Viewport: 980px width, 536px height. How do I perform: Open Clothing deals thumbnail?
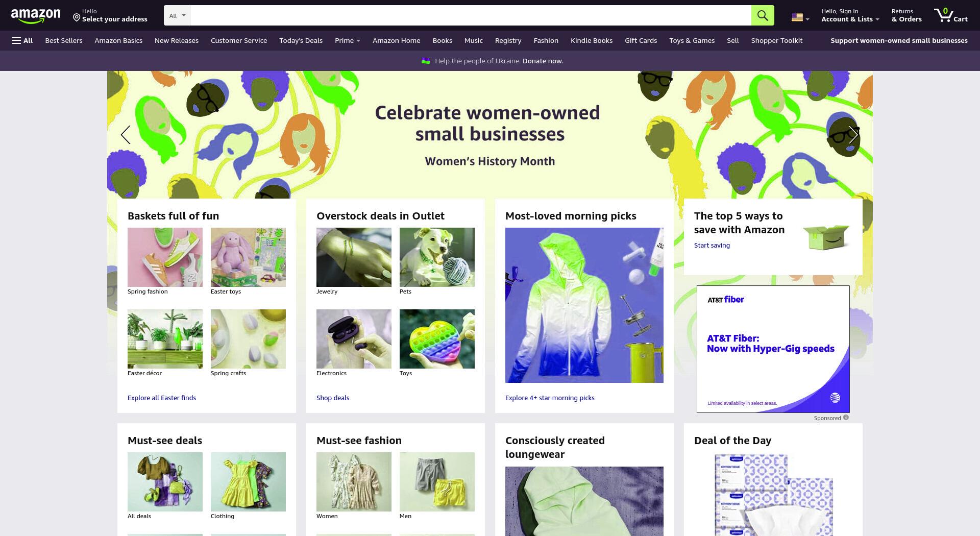[x=248, y=482]
